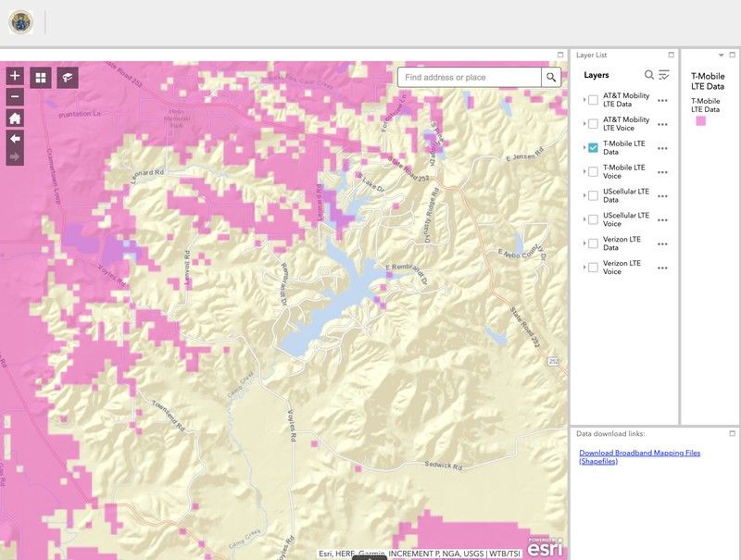Go to previous map extent arrow
741x560 pixels.
click(x=15, y=138)
